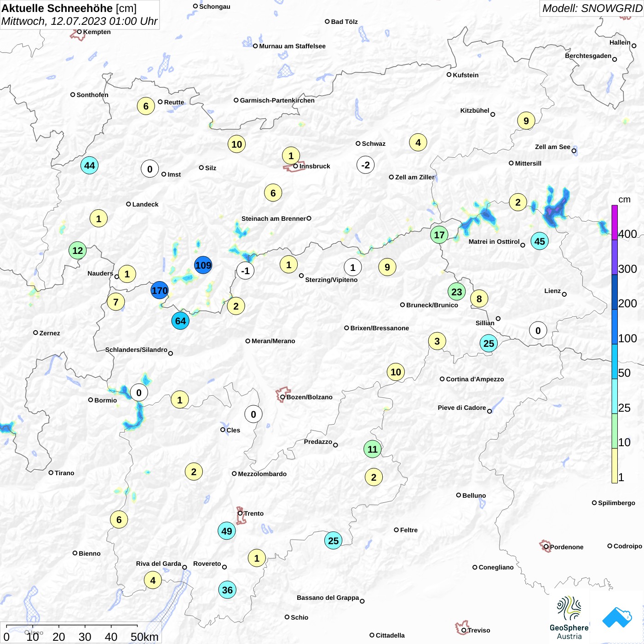This screenshot has width=644, height=644.
Task: Select the purple 300 cm legend band
Action: coord(615,258)
